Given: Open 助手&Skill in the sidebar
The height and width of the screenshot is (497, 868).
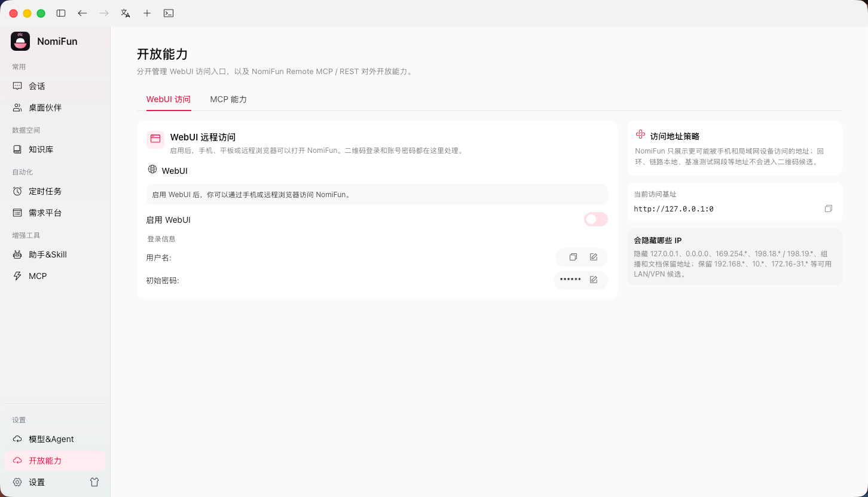Looking at the screenshot, I should tap(55, 254).
